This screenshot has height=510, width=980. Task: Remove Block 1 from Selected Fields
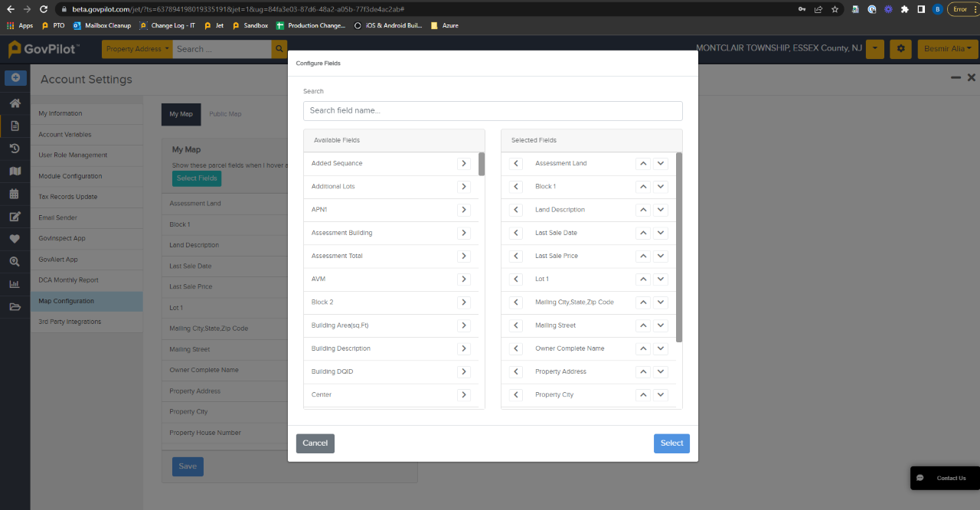pyautogui.click(x=516, y=187)
